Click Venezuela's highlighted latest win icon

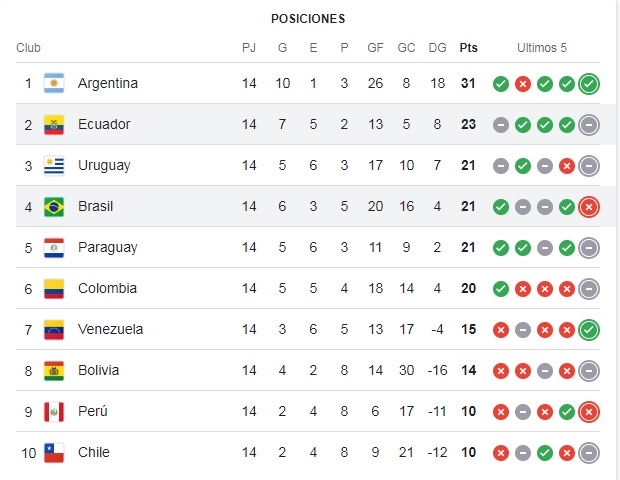[589, 330]
